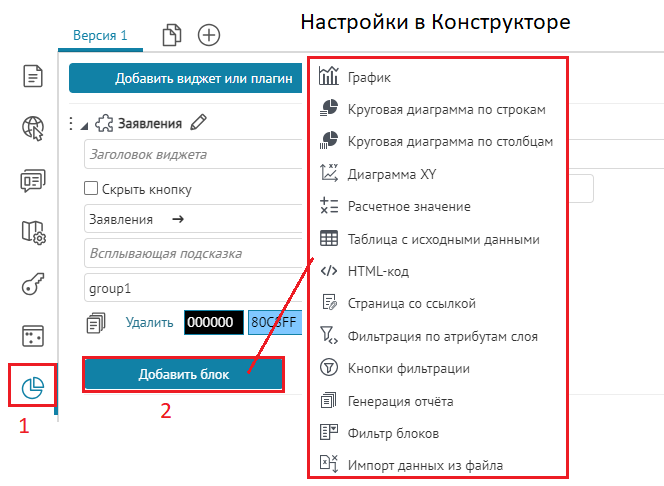Click the document page icon in sidebar

[x=33, y=77]
